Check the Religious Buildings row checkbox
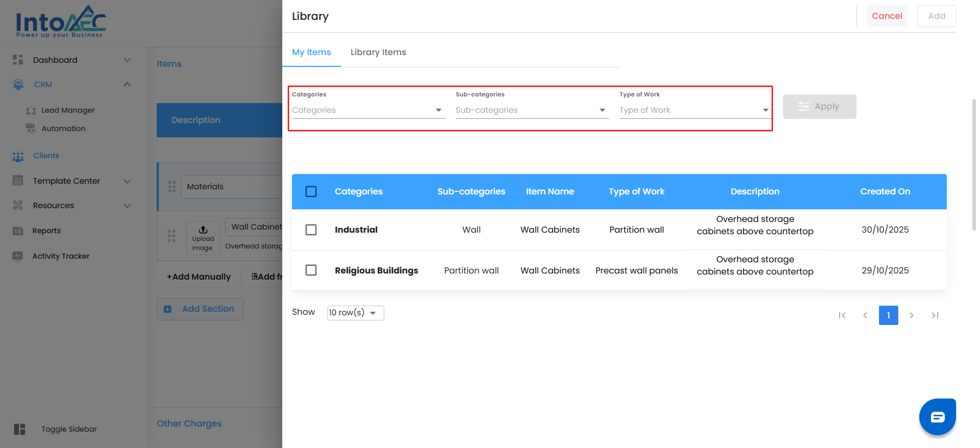The height and width of the screenshot is (448, 980). (x=311, y=270)
